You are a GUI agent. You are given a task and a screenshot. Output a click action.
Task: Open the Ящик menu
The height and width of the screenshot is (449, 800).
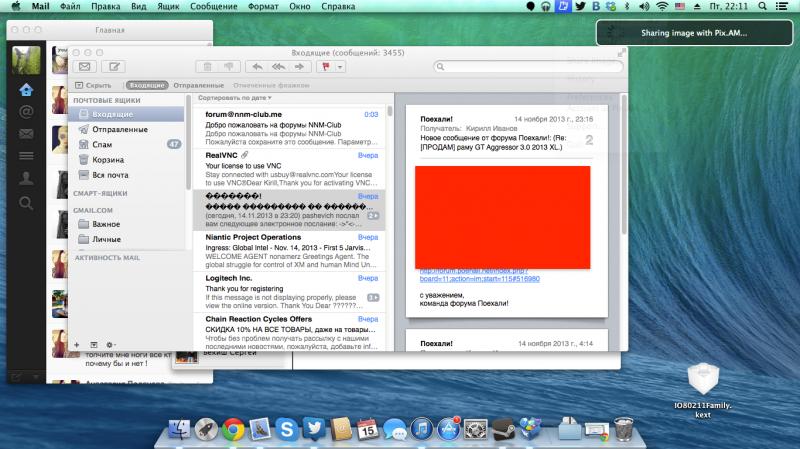tap(168, 7)
